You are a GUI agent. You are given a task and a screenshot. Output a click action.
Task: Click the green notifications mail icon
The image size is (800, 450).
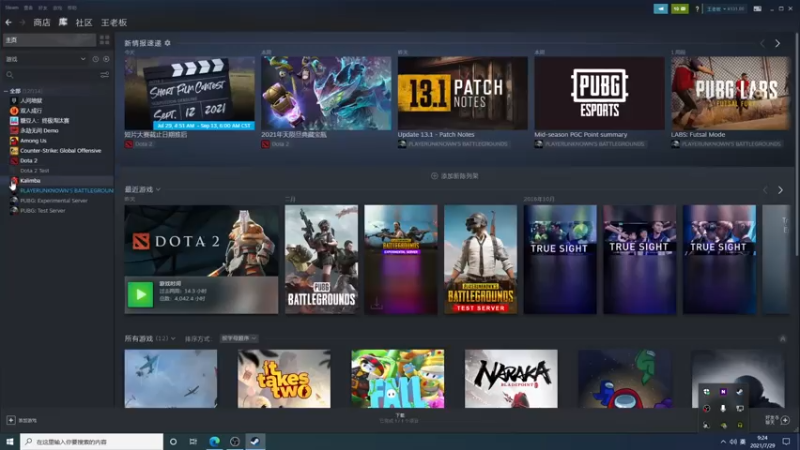680,9
